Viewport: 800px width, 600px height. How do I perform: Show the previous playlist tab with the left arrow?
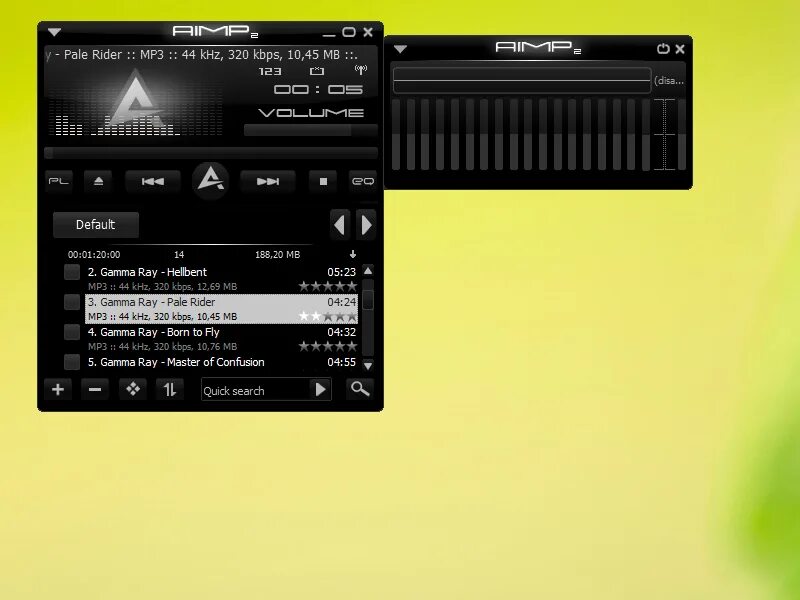[x=340, y=224]
